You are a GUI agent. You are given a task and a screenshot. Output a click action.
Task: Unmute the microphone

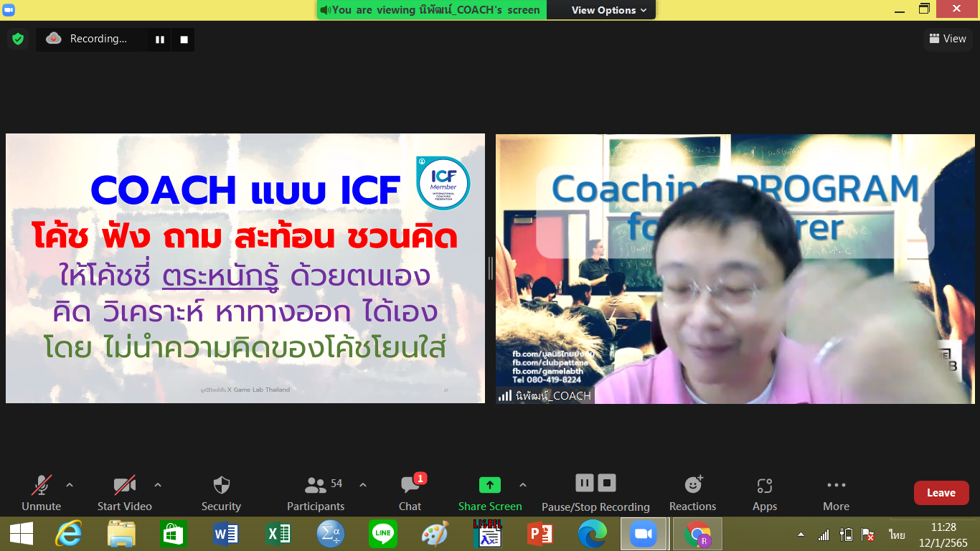(x=42, y=493)
